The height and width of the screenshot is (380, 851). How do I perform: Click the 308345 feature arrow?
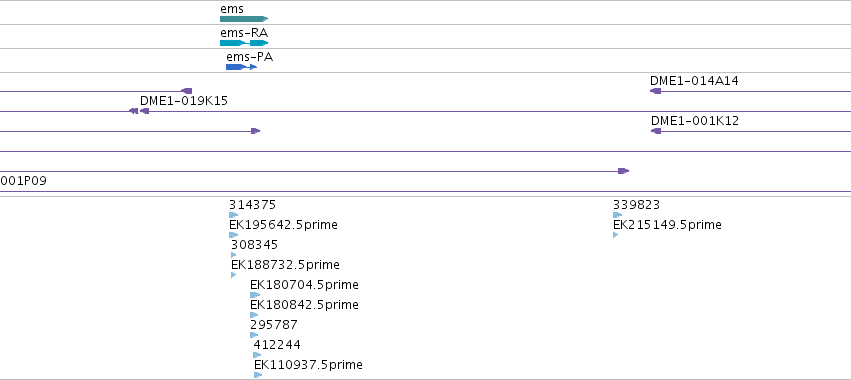[233, 255]
